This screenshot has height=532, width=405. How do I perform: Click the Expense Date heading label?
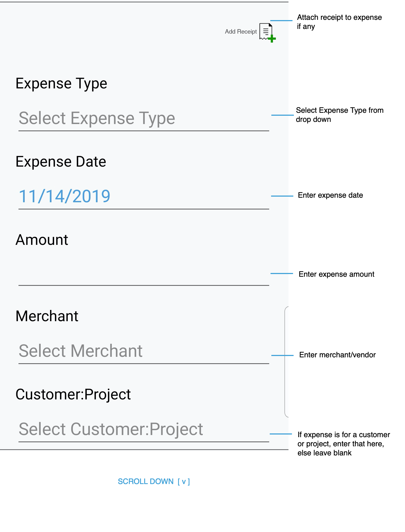click(61, 162)
